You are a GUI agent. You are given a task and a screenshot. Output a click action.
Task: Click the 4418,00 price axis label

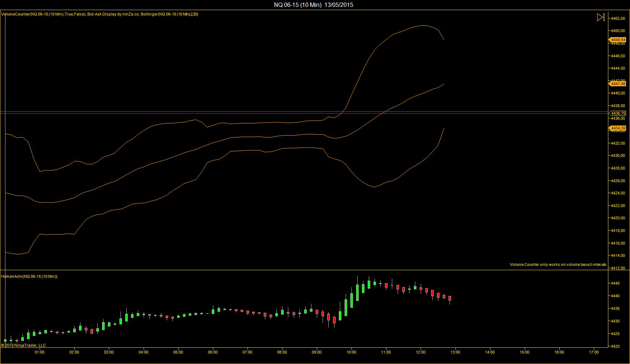pyautogui.click(x=618, y=231)
